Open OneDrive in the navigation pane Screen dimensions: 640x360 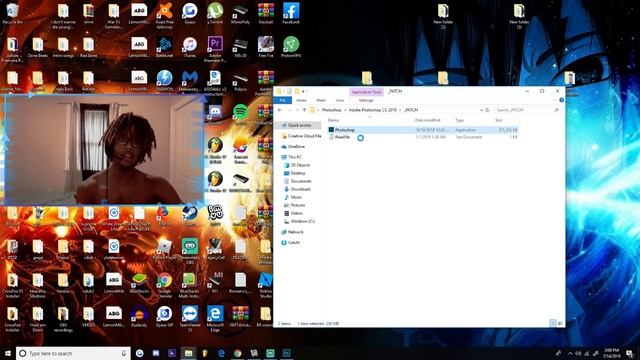293,147
